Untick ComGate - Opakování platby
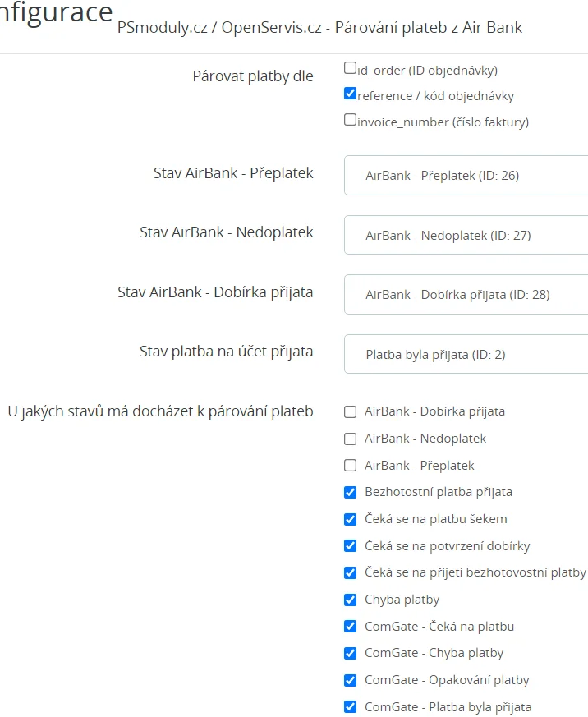Screen dimensions: 588x717 click(351, 680)
